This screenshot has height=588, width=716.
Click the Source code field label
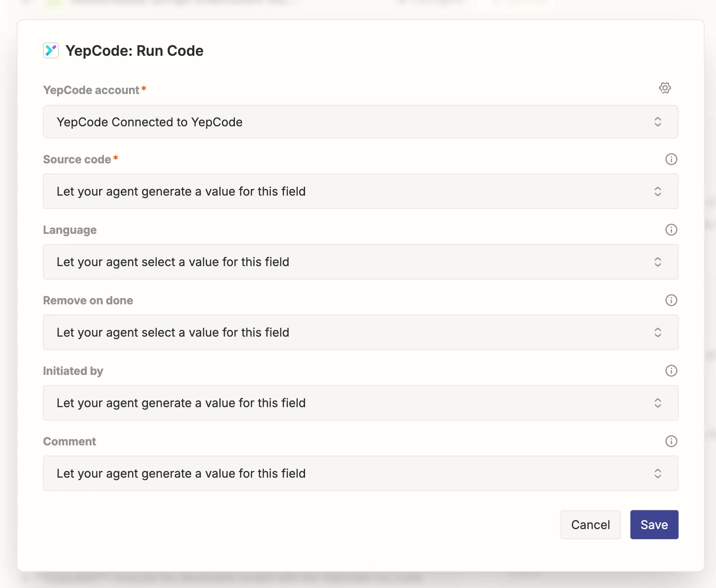pyautogui.click(x=77, y=159)
